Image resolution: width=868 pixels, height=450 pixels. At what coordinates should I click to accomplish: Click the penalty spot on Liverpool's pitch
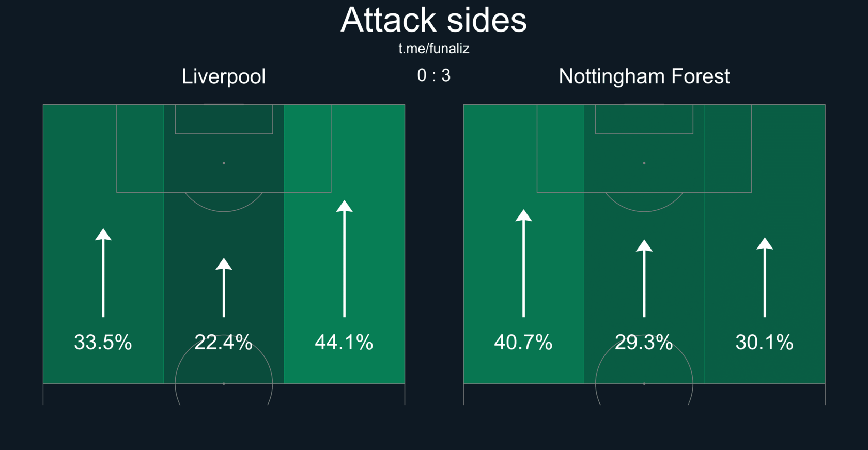[x=224, y=163]
